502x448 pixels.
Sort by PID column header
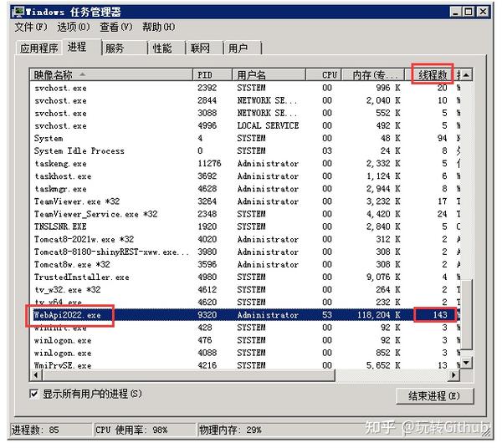point(213,75)
